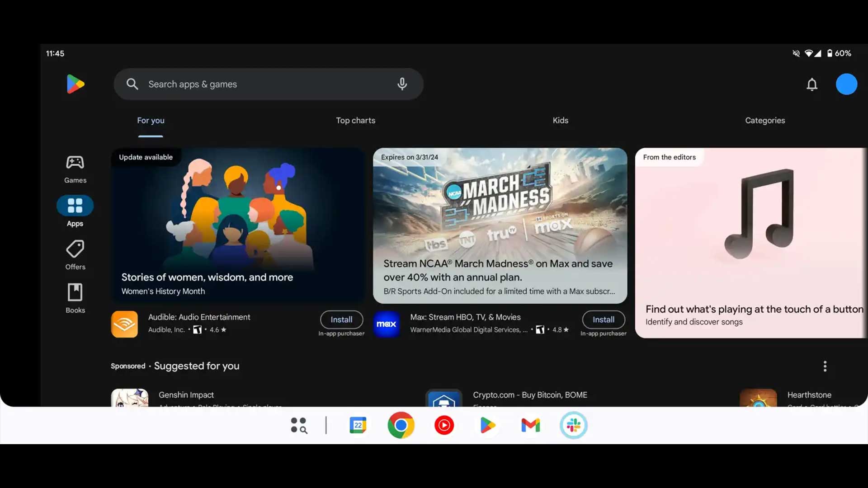Open Gmail from the taskbar

point(530,425)
